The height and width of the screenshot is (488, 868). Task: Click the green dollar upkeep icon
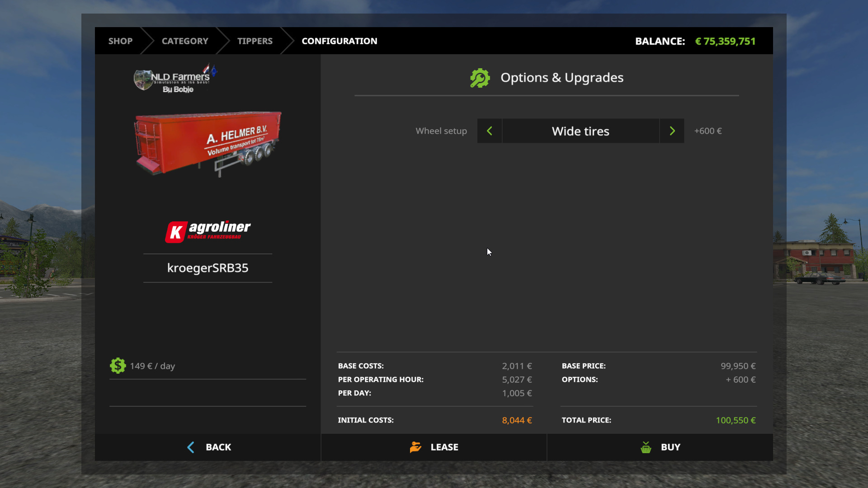(118, 366)
